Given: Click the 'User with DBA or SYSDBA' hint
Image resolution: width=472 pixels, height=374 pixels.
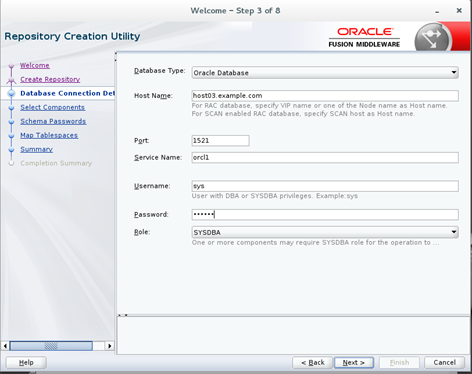Looking at the screenshot, I should pyautogui.click(x=275, y=196).
